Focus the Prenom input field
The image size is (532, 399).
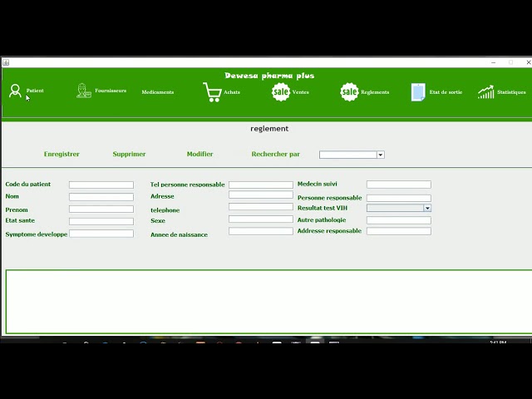101,209
